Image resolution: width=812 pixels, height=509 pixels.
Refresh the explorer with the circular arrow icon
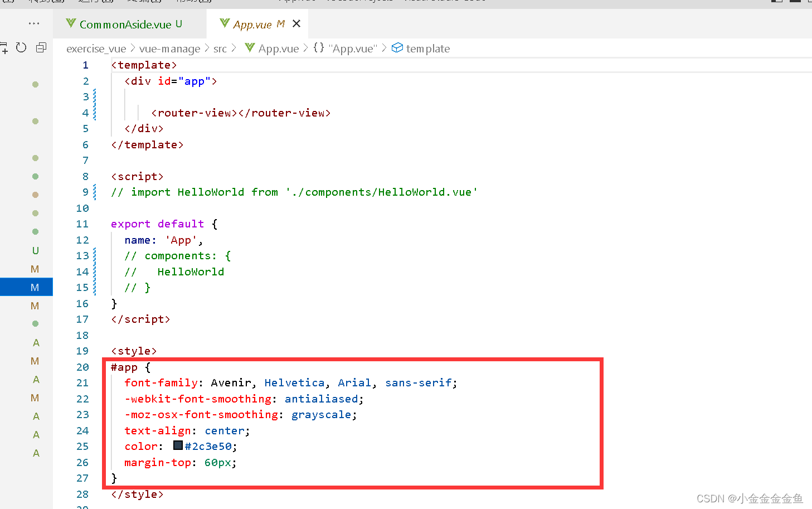[x=21, y=47]
